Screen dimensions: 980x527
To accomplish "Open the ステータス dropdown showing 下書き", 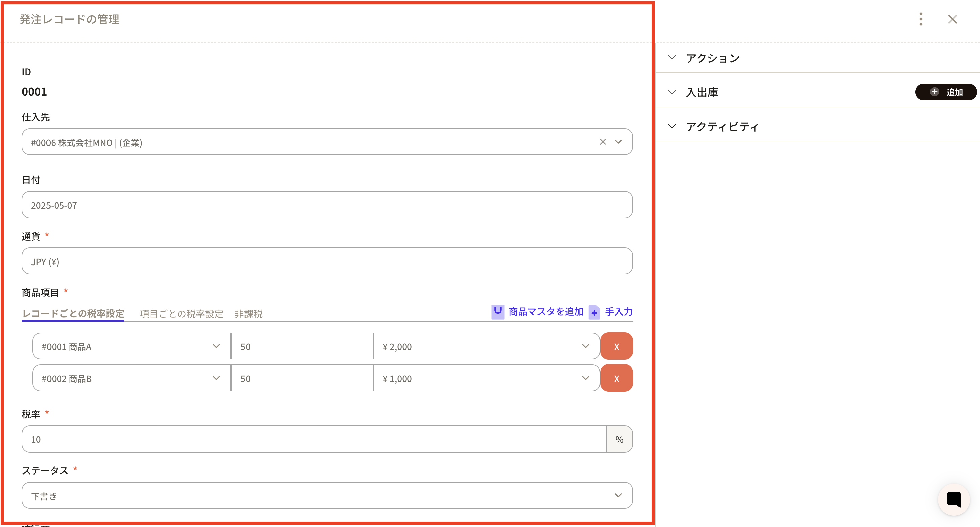I will pos(618,496).
